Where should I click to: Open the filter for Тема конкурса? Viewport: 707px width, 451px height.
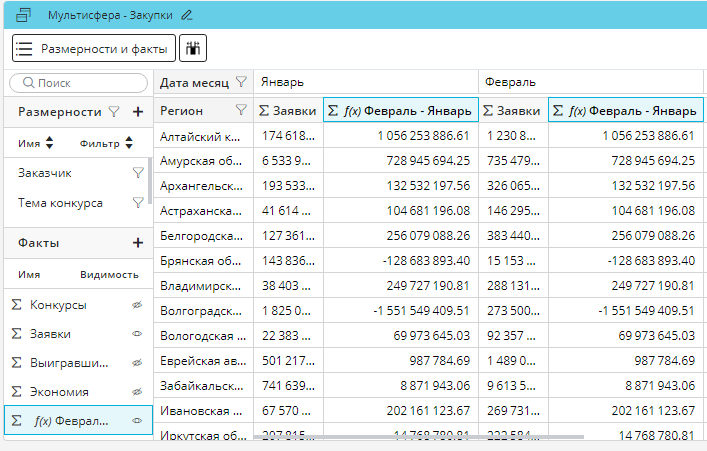[x=138, y=203]
